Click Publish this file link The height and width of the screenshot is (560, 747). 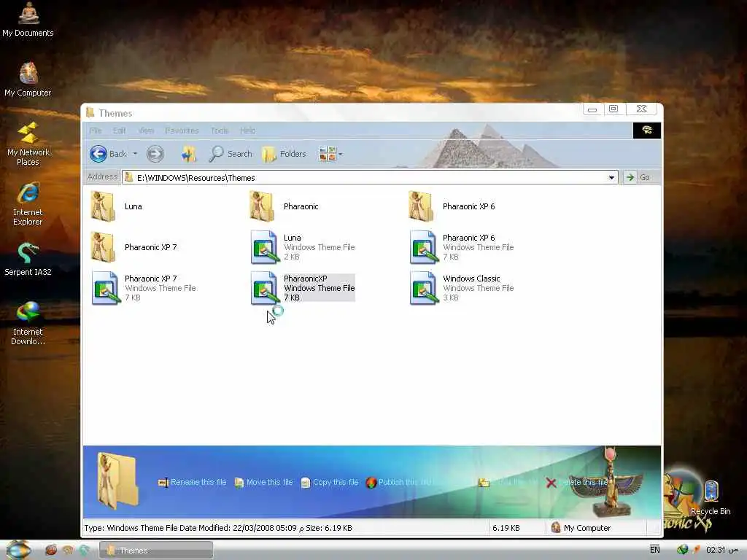tap(399, 483)
